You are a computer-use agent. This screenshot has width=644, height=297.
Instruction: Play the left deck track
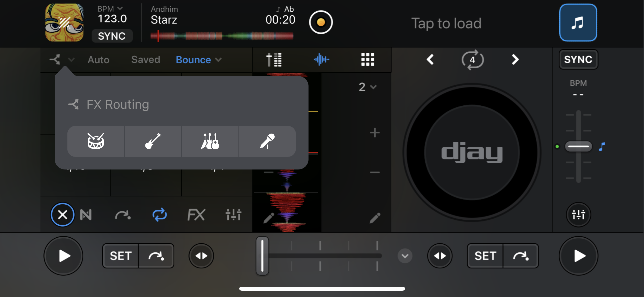(63, 256)
